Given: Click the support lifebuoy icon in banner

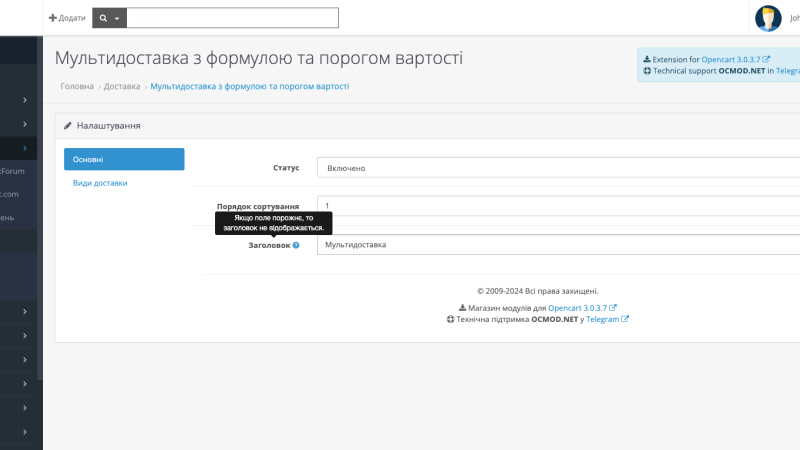Looking at the screenshot, I should pos(647,71).
